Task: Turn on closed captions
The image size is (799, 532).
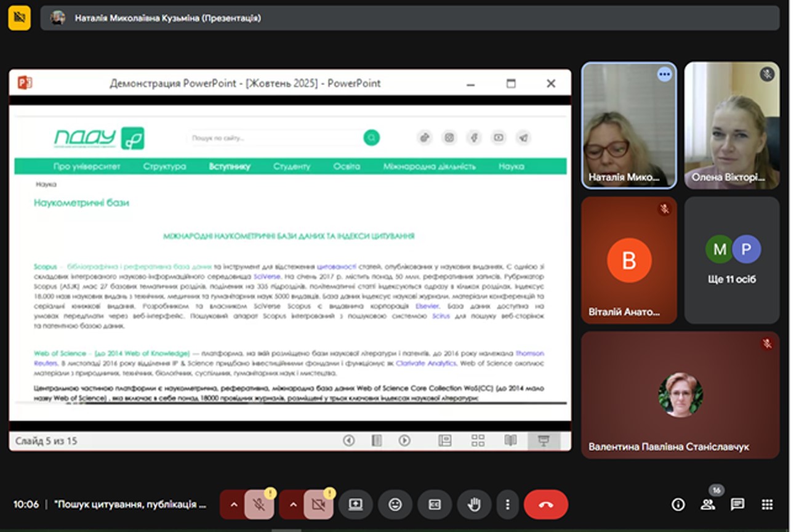Action: [434, 504]
